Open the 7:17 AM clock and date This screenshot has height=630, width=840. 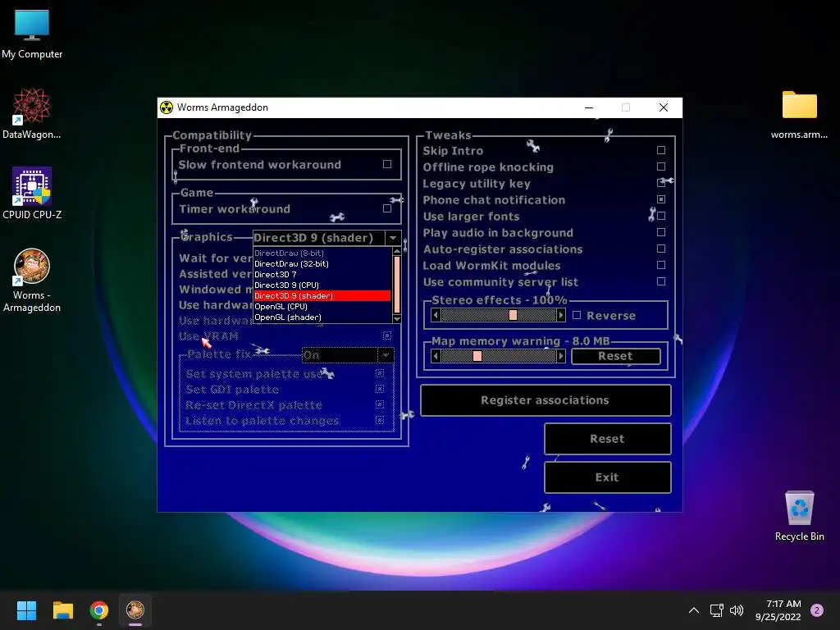778,610
